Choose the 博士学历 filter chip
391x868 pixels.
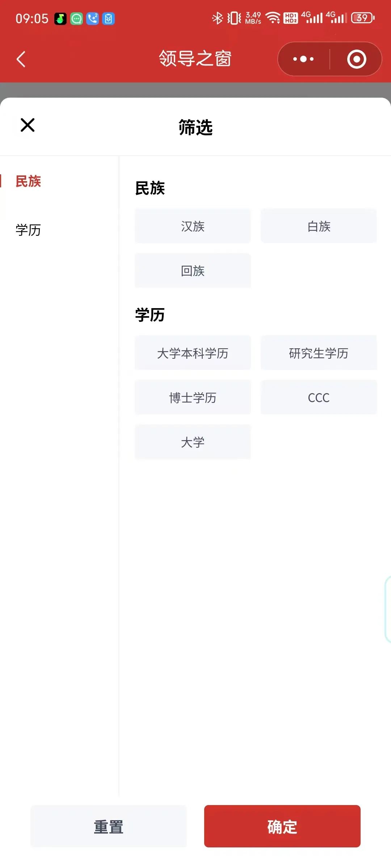[x=193, y=398]
